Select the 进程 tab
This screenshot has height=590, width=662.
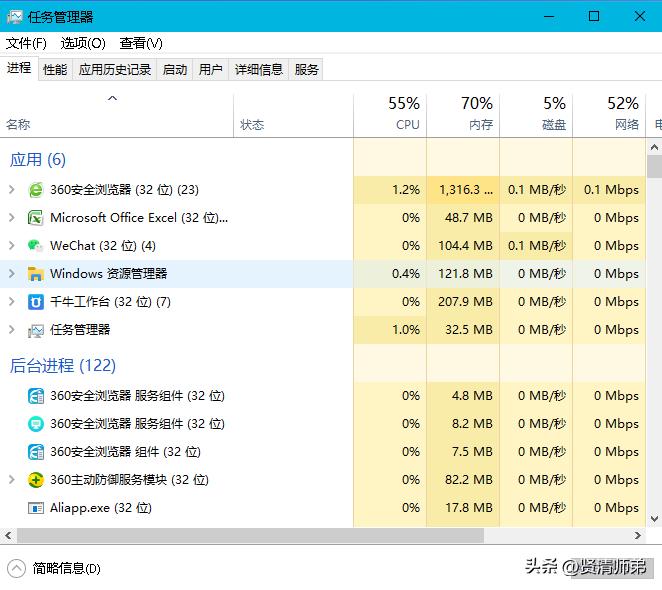19,68
